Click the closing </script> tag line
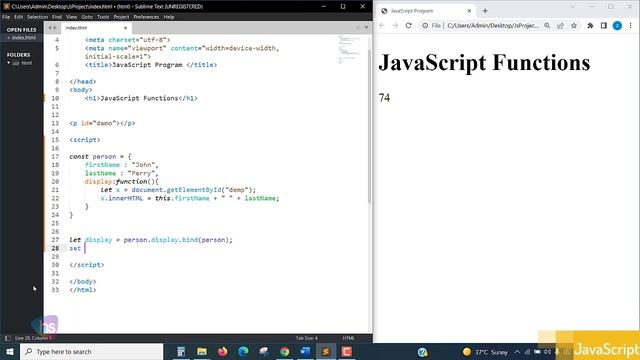640x360 pixels. (x=87, y=265)
